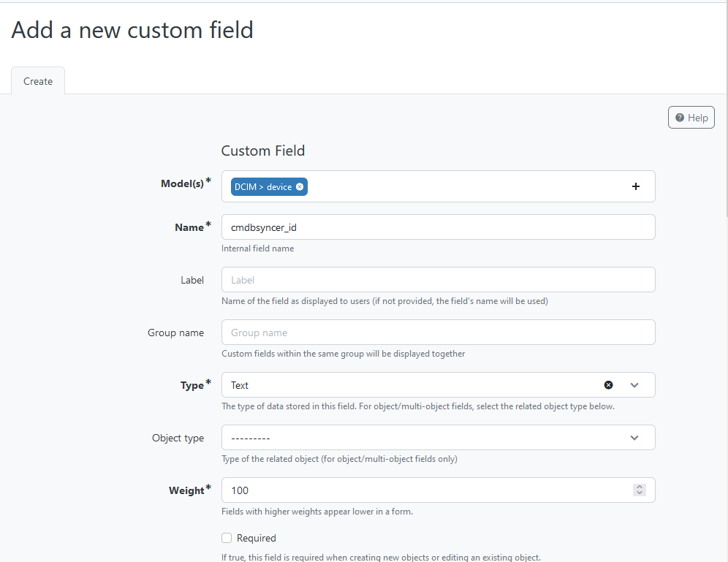Image resolution: width=728 pixels, height=562 pixels.
Task: Clear the selected Type value with X icon
Action: point(608,385)
